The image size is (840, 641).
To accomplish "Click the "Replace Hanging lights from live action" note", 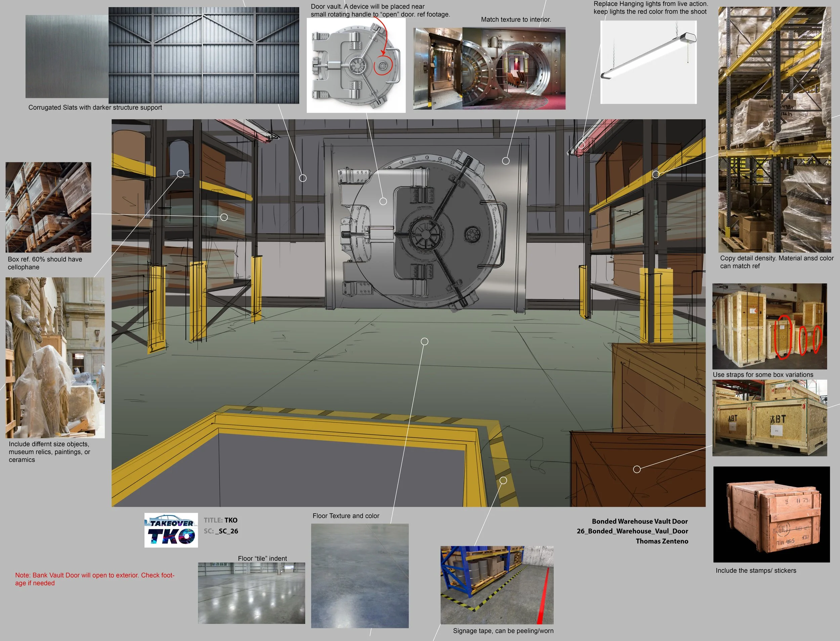I will (650, 8).
